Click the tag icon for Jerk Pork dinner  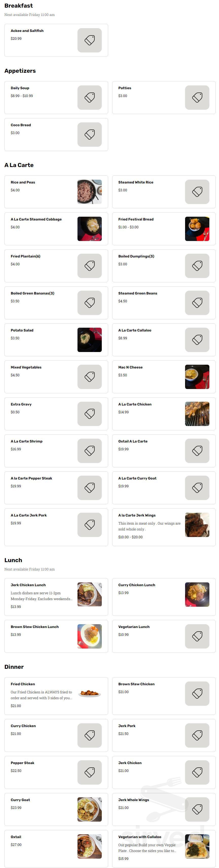(x=197, y=735)
